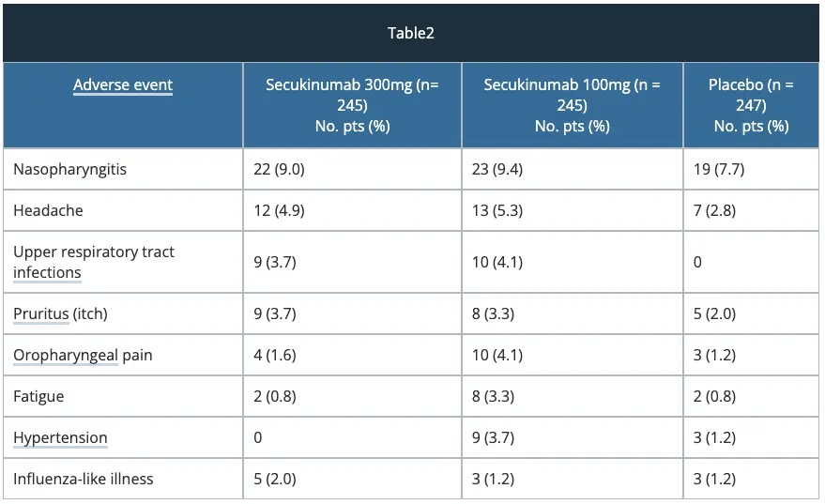
Task: Open the underlined Adverse event header link
Action: tap(123, 84)
